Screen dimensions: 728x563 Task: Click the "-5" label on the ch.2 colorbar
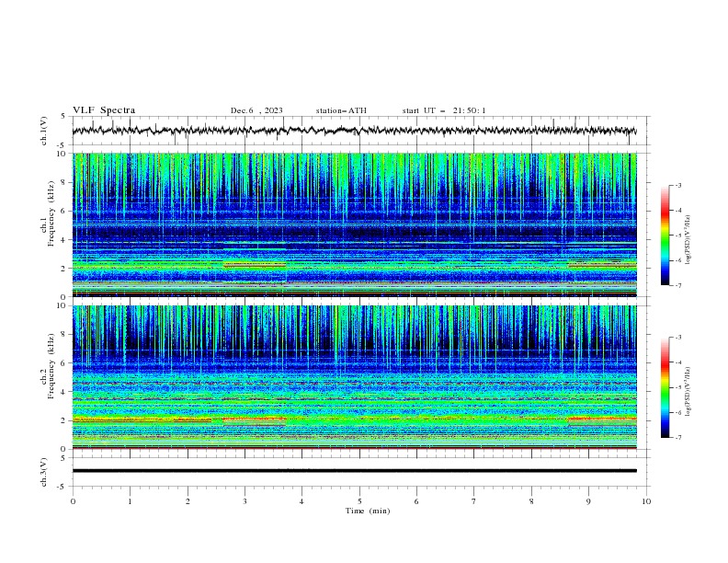677,387
